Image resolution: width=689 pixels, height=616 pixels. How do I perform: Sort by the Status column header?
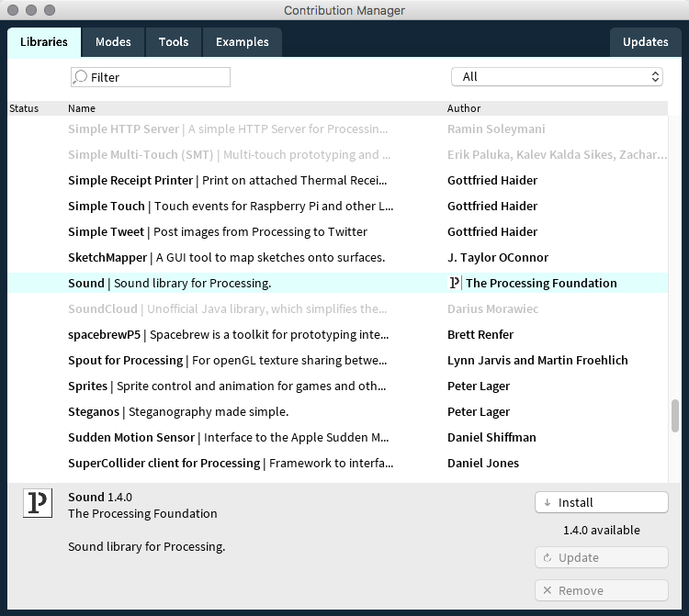click(x=24, y=108)
